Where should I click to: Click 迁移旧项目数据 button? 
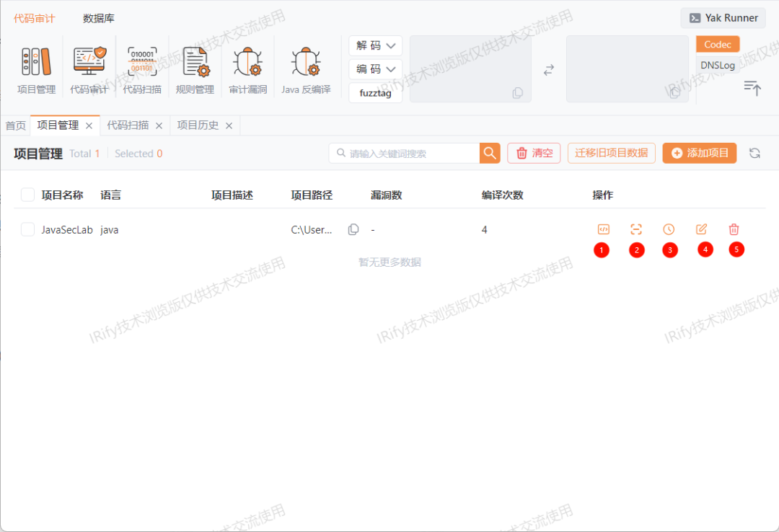pyautogui.click(x=612, y=153)
